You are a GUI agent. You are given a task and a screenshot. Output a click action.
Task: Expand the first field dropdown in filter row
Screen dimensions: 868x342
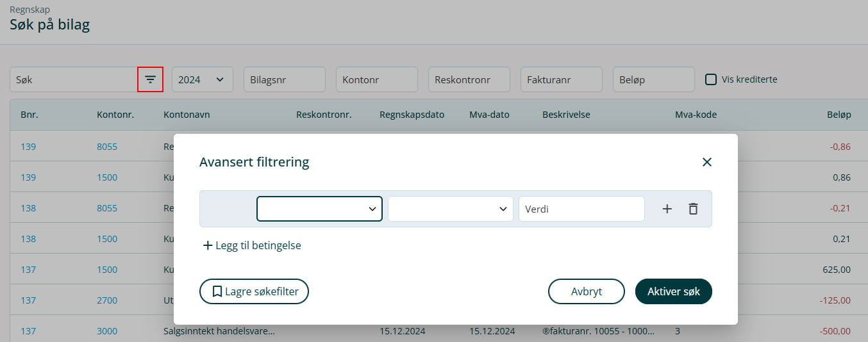pyautogui.click(x=319, y=209)
